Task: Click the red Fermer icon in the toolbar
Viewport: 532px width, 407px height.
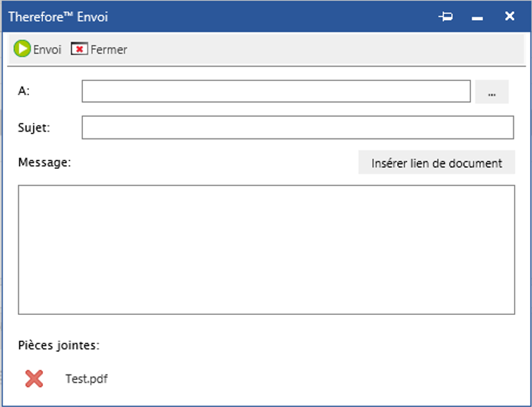Action: tap(80, 49)
